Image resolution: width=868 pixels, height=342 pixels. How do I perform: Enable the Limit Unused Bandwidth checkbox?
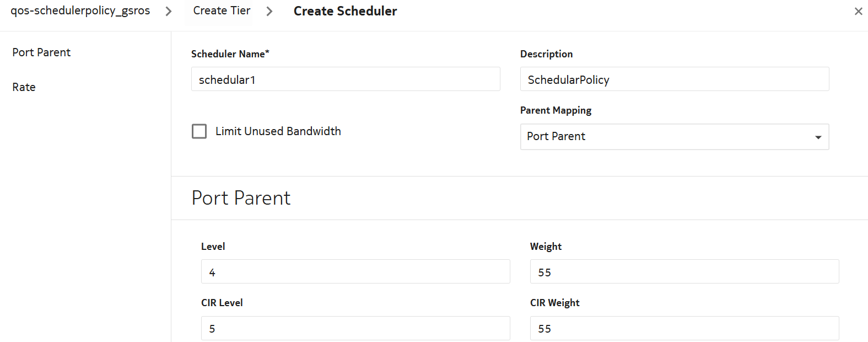199,131
